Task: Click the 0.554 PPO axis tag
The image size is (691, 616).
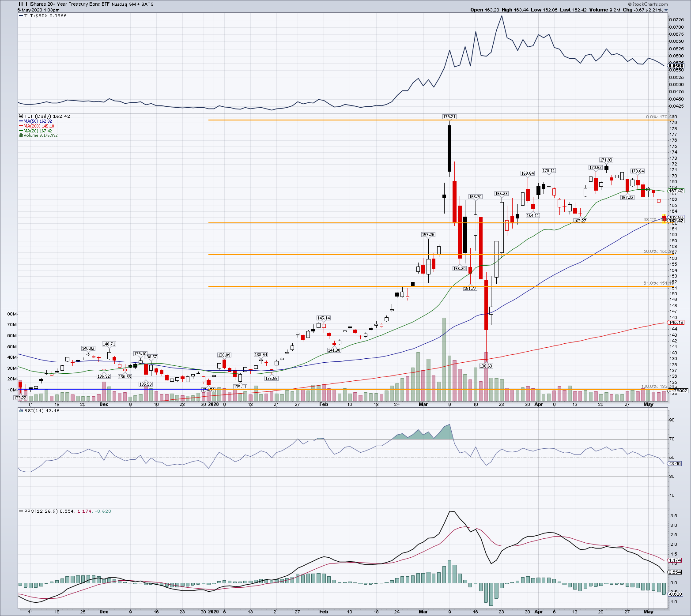Action: 675,572
